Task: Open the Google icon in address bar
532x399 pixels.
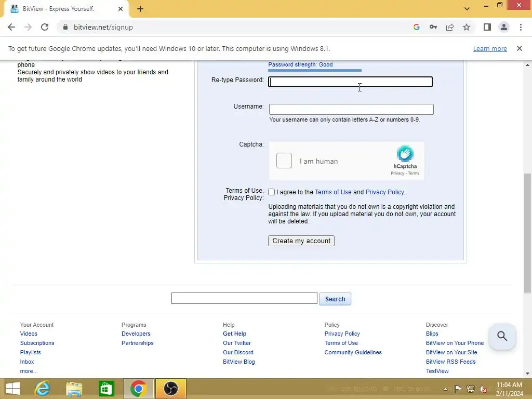Action: click(417, 27)
